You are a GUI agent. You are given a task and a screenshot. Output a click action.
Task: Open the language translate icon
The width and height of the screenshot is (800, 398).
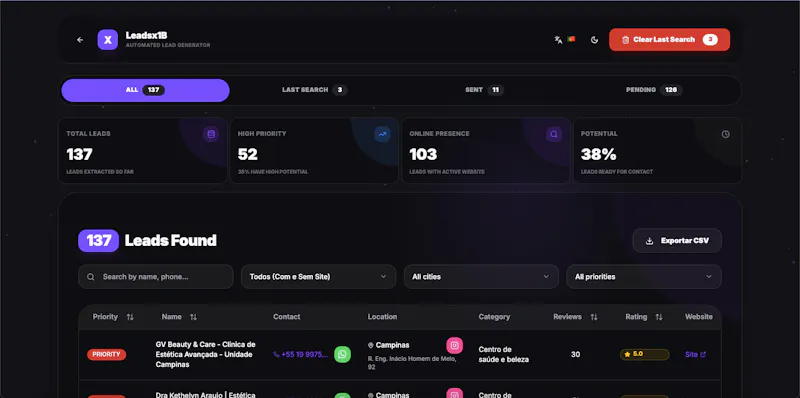558,40
